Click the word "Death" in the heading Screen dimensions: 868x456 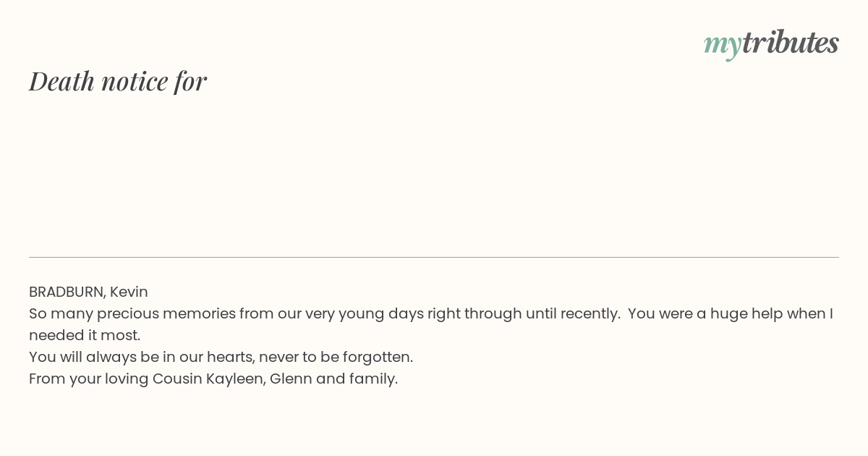pyautogui.click(x=62, y=81)
